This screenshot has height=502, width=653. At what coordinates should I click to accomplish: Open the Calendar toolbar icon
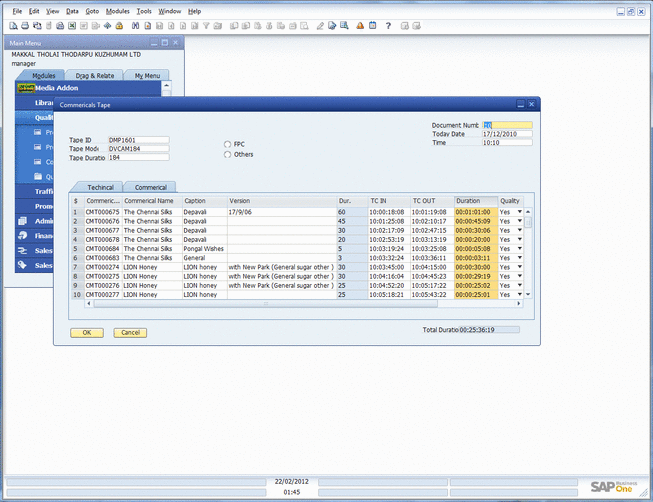pos(372,26)
